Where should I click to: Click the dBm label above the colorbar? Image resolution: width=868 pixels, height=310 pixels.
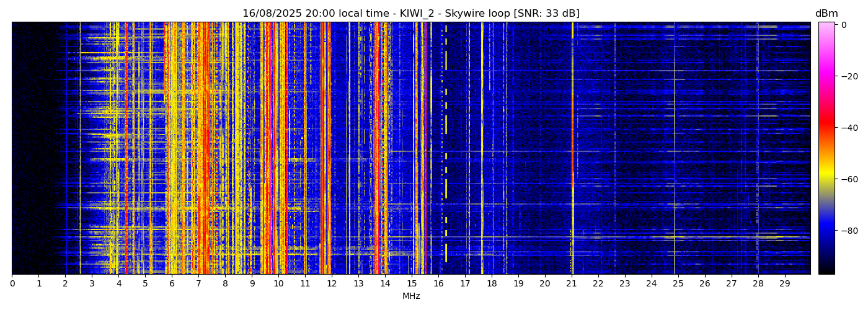pyautogui.click(x=826, y=14)
